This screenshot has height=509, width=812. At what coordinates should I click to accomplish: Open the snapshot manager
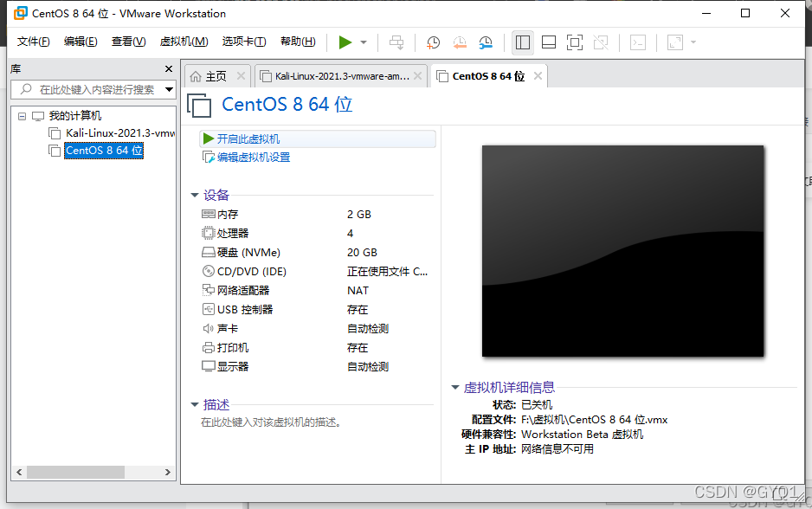coord(485,42)
